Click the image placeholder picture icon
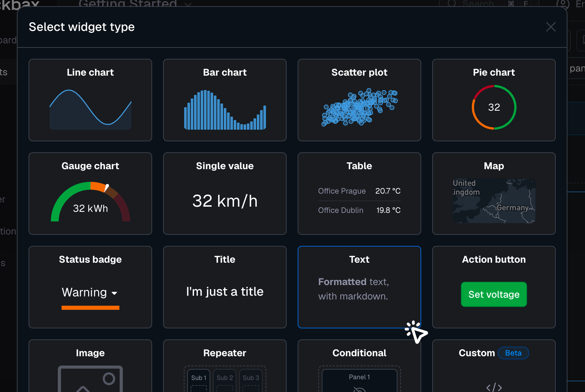585x392 pixels. point(90,379)
